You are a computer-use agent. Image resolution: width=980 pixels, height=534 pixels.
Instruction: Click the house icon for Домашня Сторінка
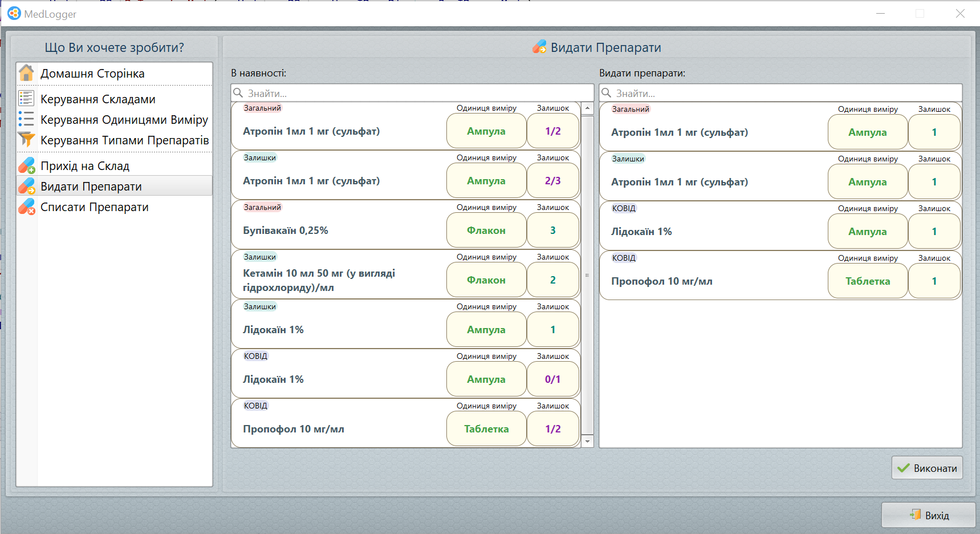[26, 74]
